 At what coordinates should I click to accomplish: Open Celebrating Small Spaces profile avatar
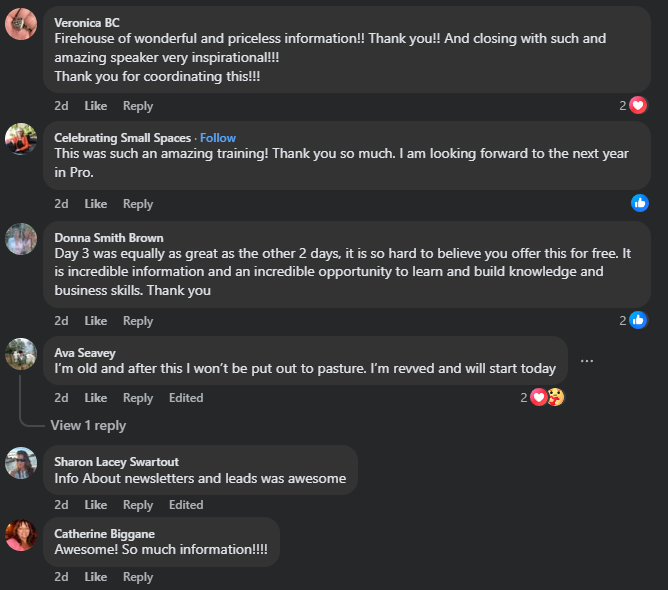(x=22, y=139)
